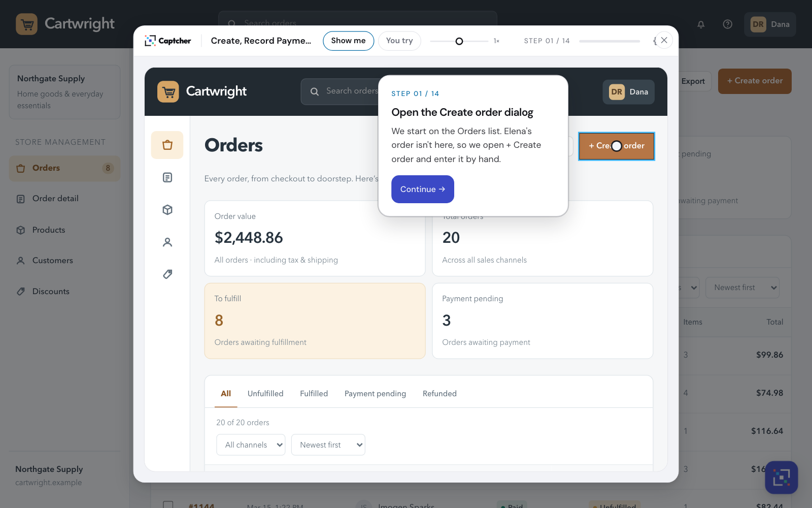Viewport: 812px width, 508px height.
Task: Click the tutorial step progress bar
Action: (610, 41)
